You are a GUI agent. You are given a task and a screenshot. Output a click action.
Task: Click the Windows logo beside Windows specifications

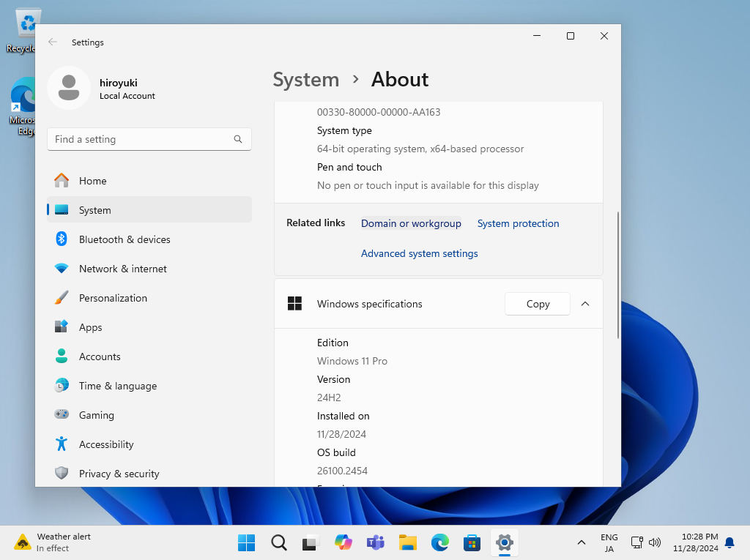[x=294, y=304]
